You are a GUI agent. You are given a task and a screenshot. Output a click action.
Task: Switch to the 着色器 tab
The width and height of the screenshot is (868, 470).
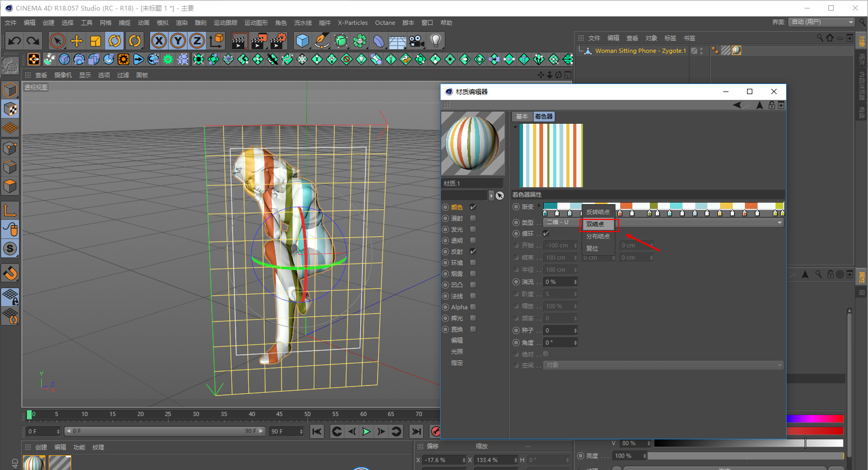(x=544, y=116)
